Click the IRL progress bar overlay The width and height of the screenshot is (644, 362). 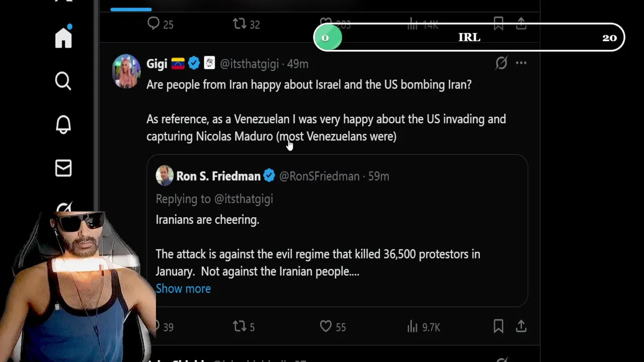[x=469, y=38]
